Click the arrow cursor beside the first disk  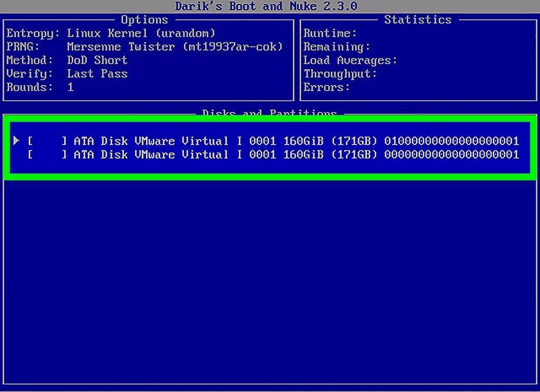pyautogui.click(x=16, y=141)
